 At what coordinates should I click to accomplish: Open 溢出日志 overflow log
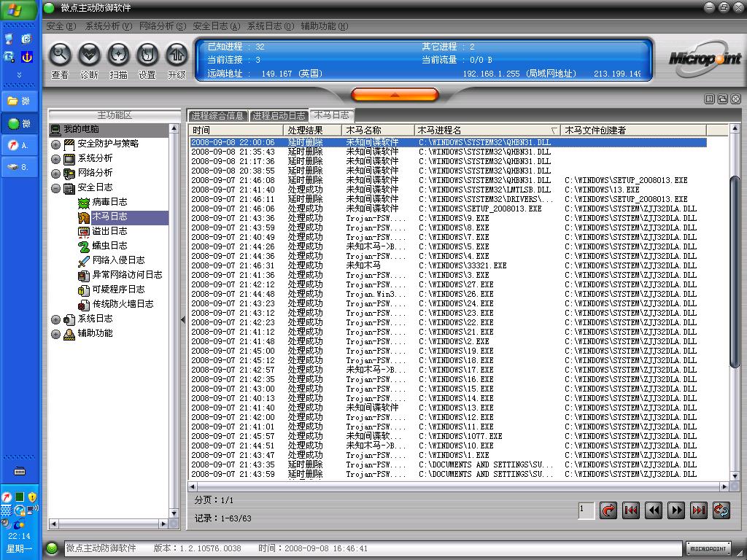click(x=103, y=231)
